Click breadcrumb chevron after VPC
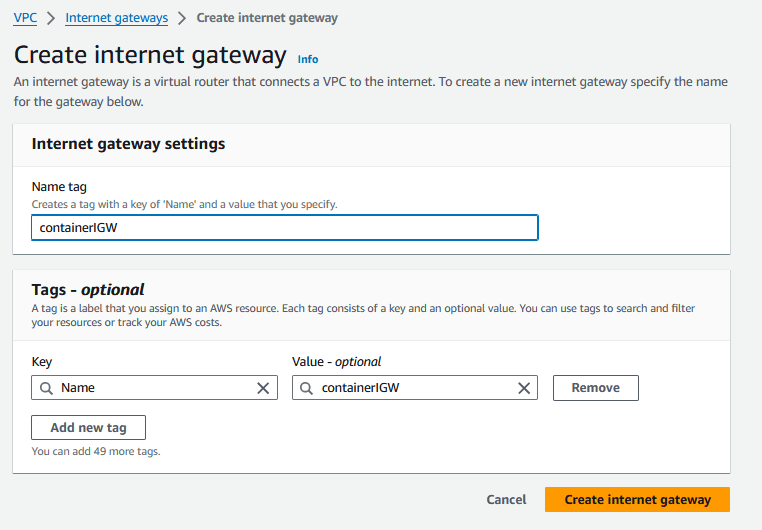The width and height of the screenshot is (762, 530). click(x=51, y=18)
